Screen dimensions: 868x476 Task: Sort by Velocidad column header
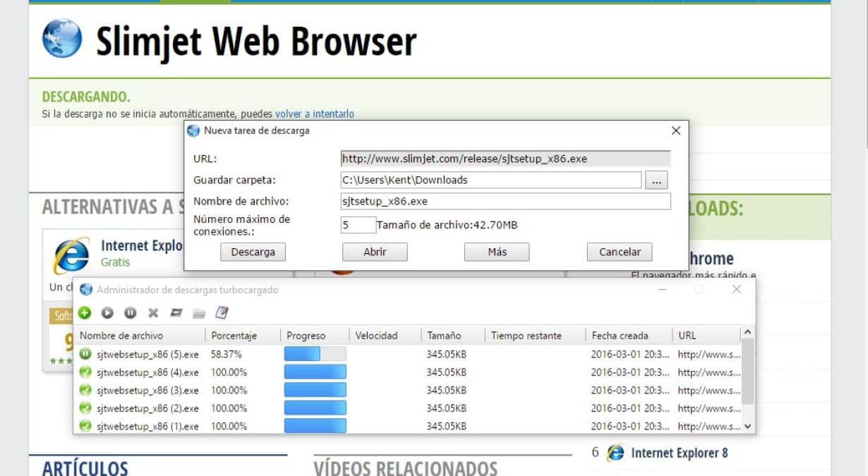[x=385, y=336]
